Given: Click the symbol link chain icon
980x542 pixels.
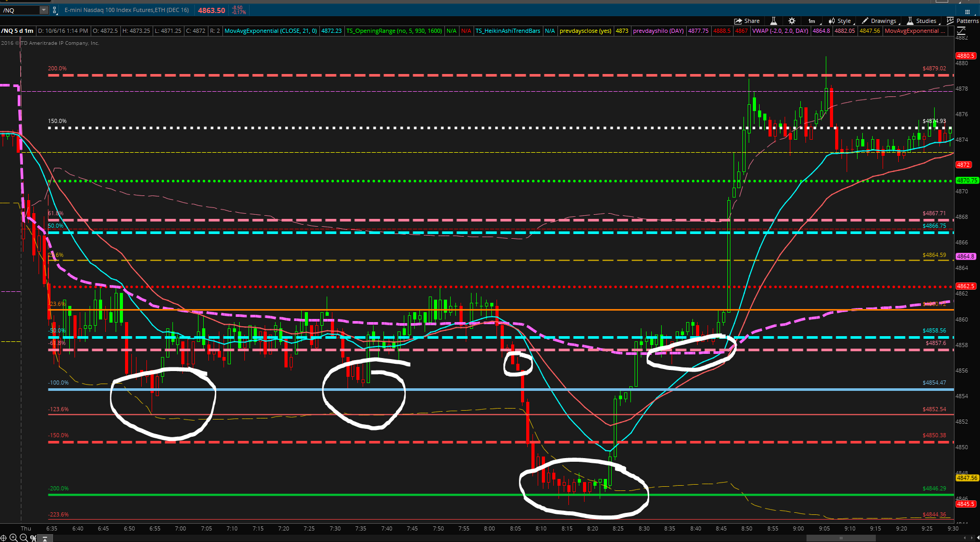Looking at the screenshot, I should tap(54, 10).
